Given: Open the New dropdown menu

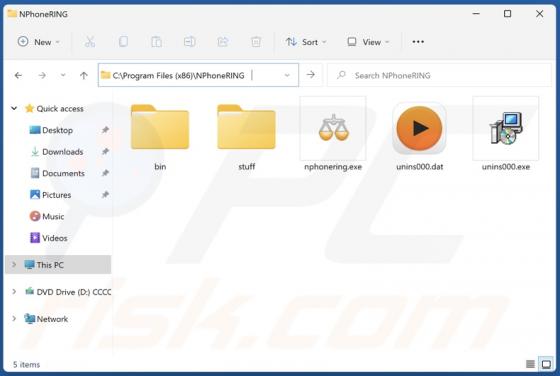Looking at the screenshot, I should [x=39, y=42].
